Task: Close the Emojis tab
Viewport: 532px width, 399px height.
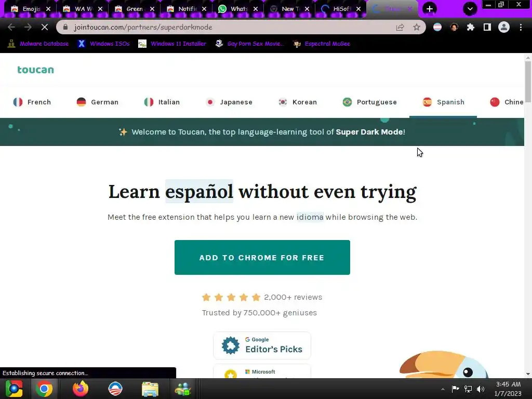Action: coord(48,9)
